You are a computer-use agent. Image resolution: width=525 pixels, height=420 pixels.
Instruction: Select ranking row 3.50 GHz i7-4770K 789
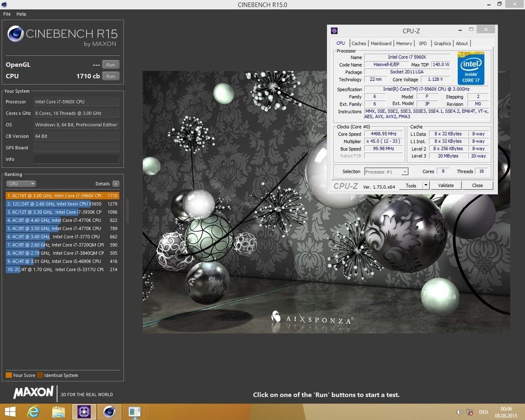point(62,228)
